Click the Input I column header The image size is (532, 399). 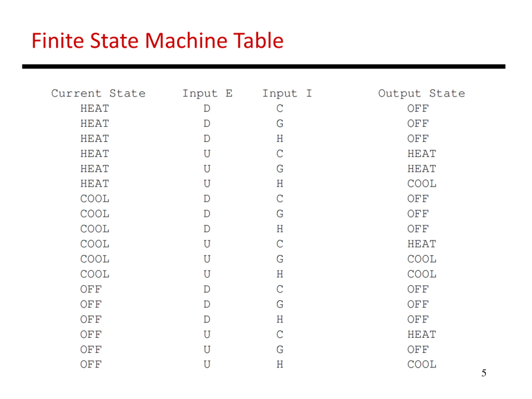(x=287, y=94)
